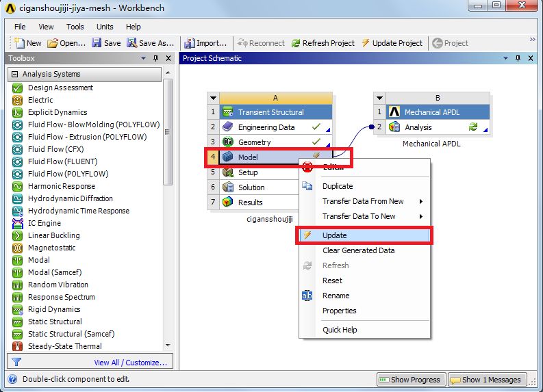Click the Save floppy disk icon
Viewport: 543px width, 392px height.
(97, 42)
